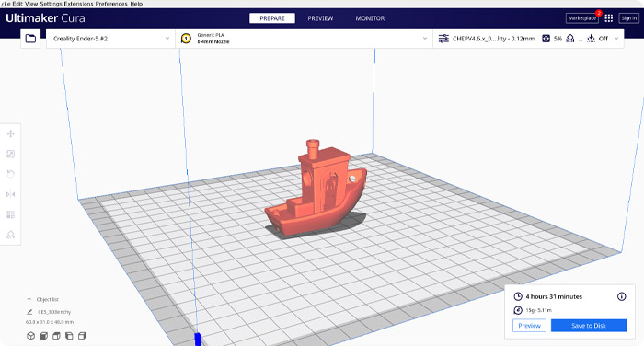Click the Preview button
This screenshot has height=346, width=644.
pos(529,326)
